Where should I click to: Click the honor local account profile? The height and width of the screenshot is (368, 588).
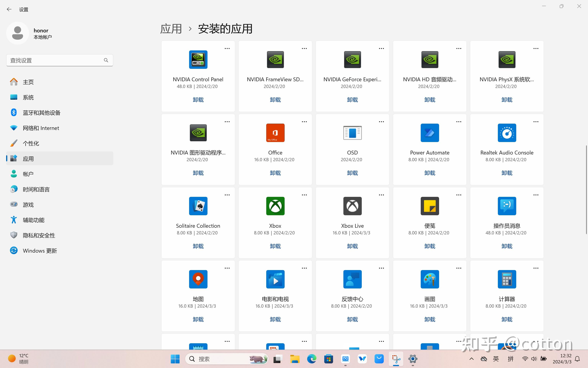pos(29,33)
